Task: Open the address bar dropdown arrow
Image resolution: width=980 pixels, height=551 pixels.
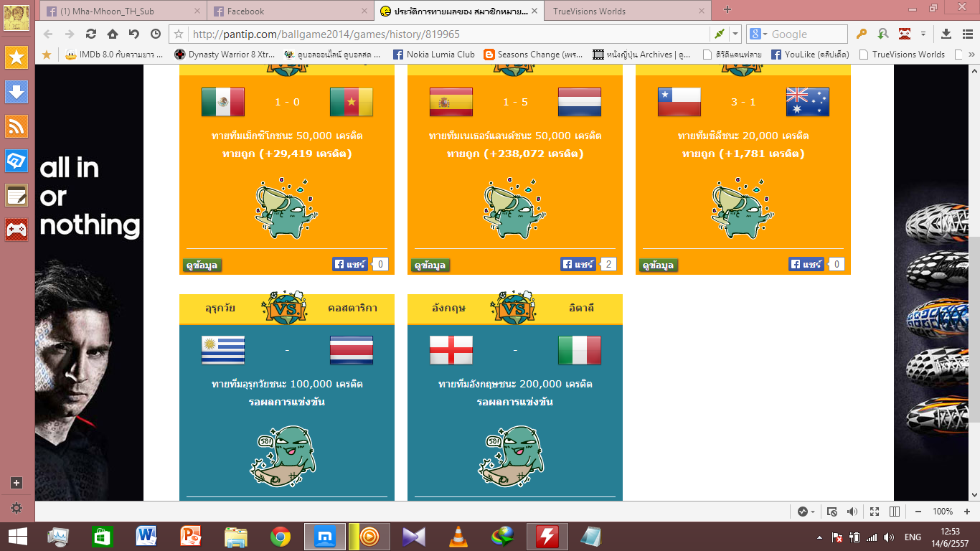Action: 735,34
